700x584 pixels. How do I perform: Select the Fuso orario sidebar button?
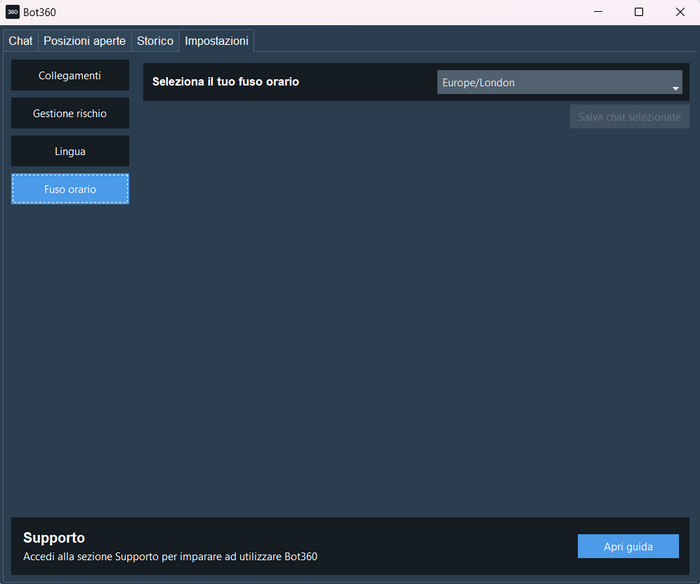tap(70, 189)
